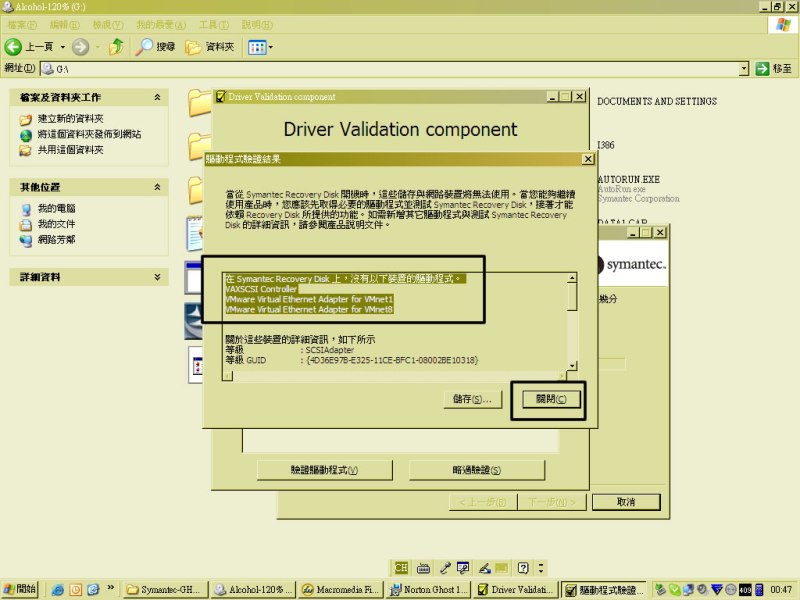This screenshot has width=800, height=600.
Task: Click the orange quick launch icon
Action: (x=76, y=590)
